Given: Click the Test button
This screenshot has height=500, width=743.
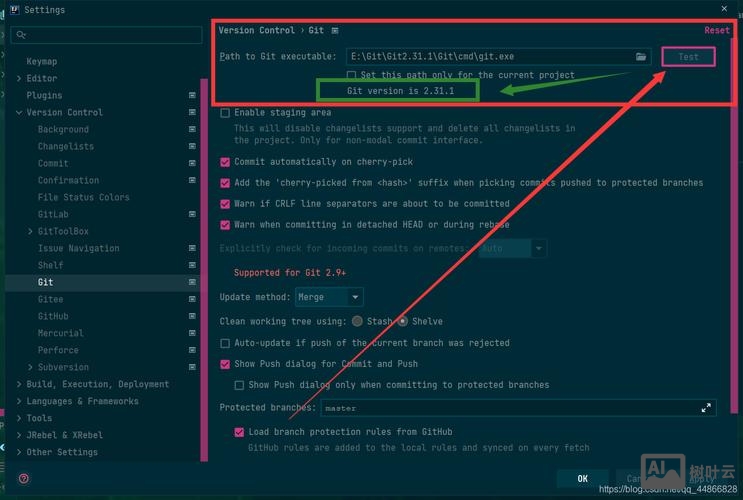Looking at the screenshot, I should 688,57.
